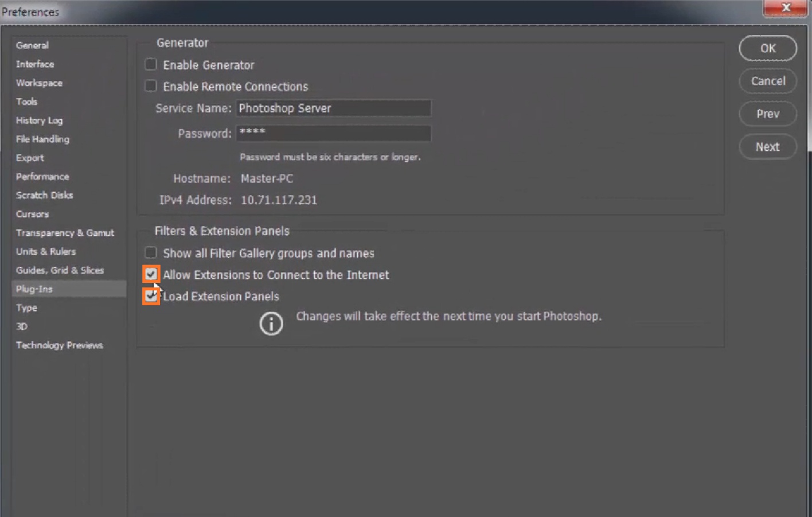The image size is (812, 517).
Task: Open the Export preferences category
Action: [x=30, y=158]
